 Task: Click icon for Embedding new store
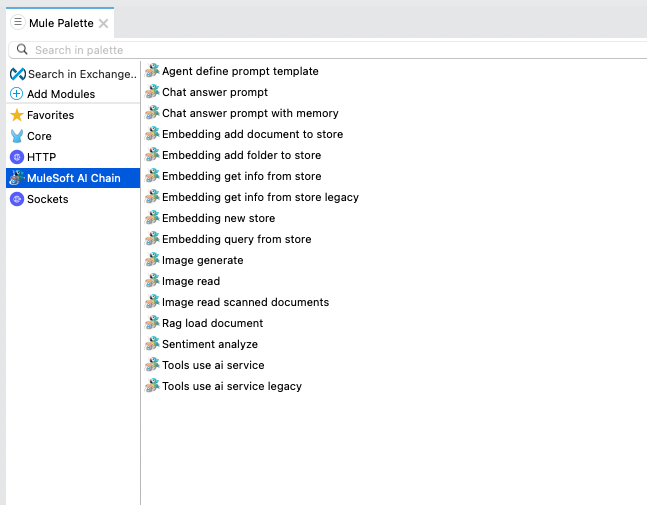tap(152, 218)
